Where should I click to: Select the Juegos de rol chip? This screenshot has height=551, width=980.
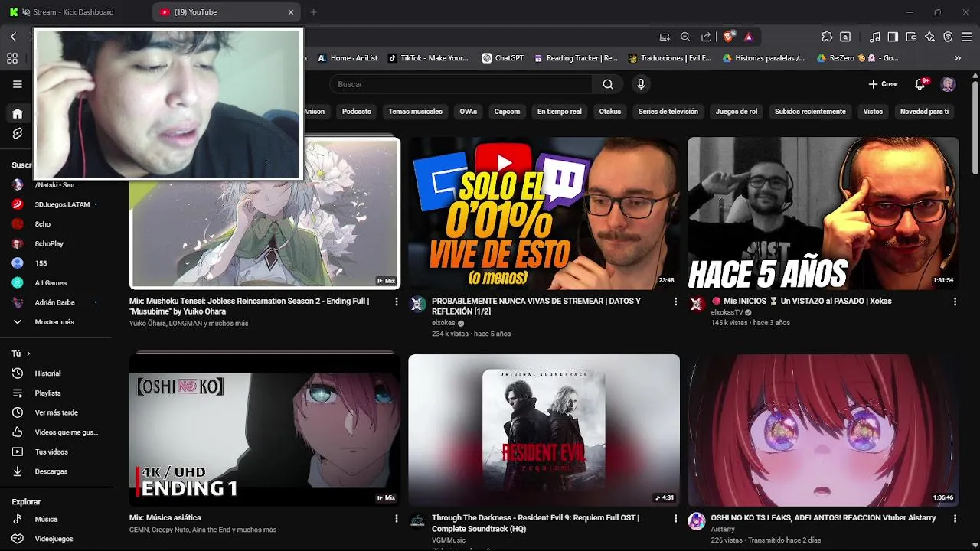[737, 112]
